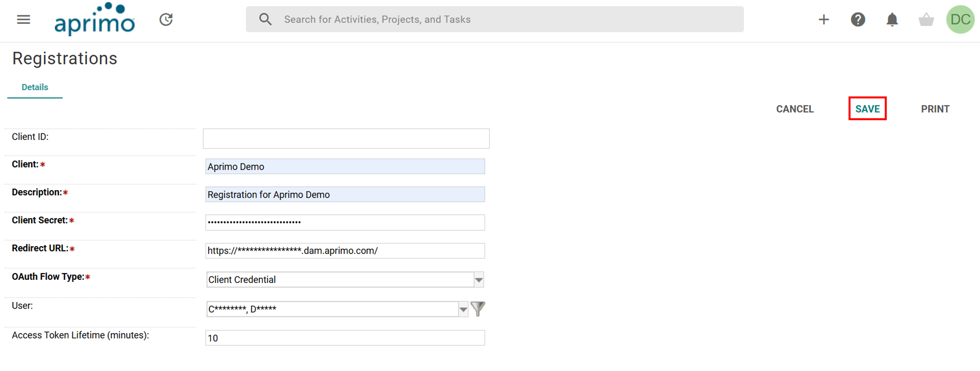Click the Registrations page heading
The height and width of the screenshot is (371, 980).
tap(65, 59)
